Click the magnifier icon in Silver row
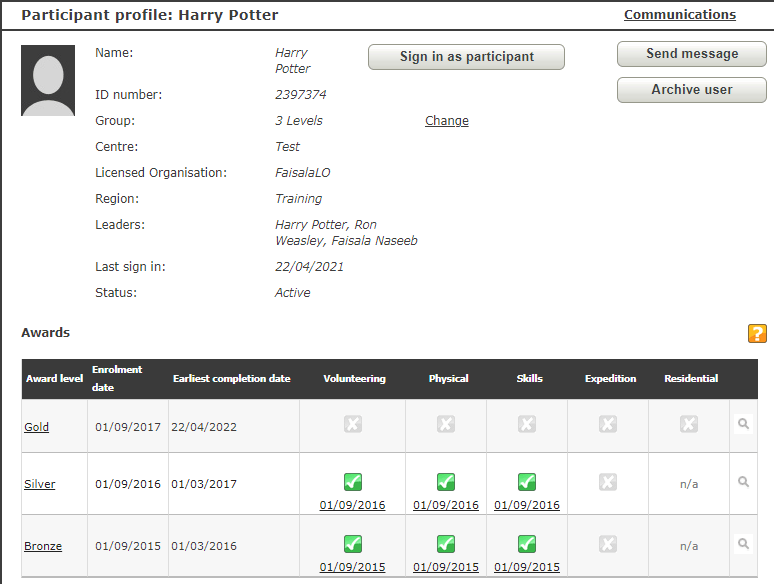774x584 pixels. (743, 482)
